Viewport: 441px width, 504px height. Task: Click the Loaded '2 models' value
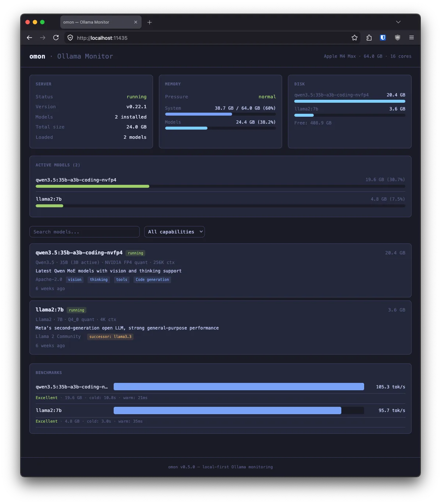(135, 137)
